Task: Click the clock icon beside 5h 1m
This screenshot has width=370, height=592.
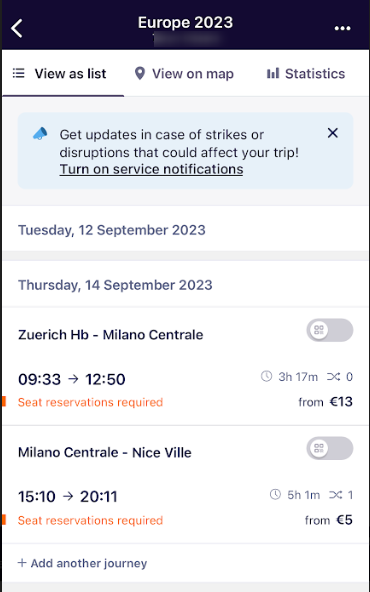Action: (x=276, y=495)
